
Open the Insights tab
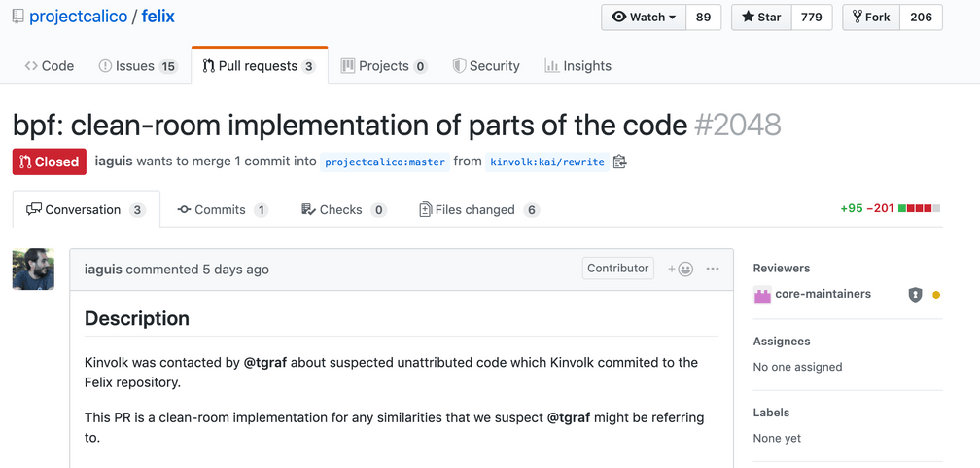click(x=578, y=66)
